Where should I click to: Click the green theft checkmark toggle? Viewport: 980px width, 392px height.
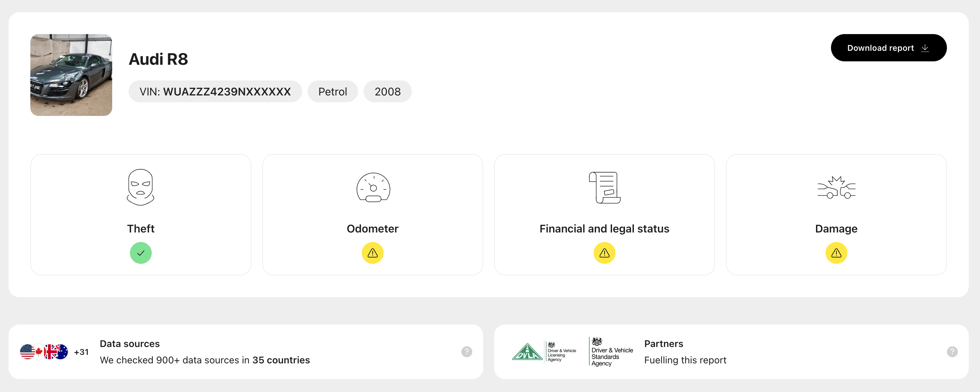(140, 253)
